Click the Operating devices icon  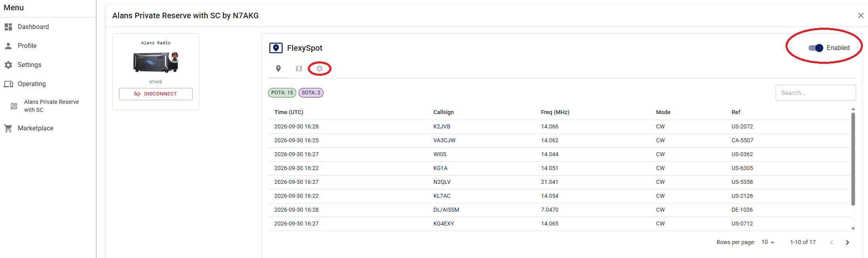click(x=8, y=84)
